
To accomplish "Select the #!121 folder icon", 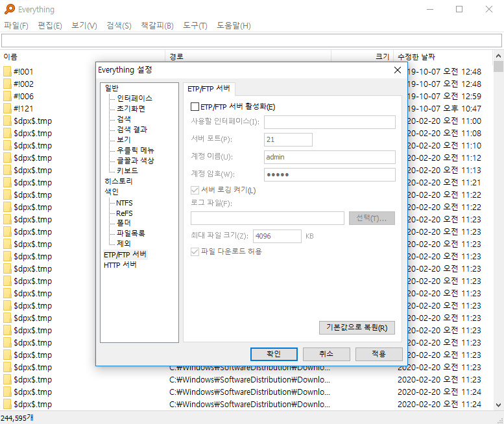I will 7,108.
